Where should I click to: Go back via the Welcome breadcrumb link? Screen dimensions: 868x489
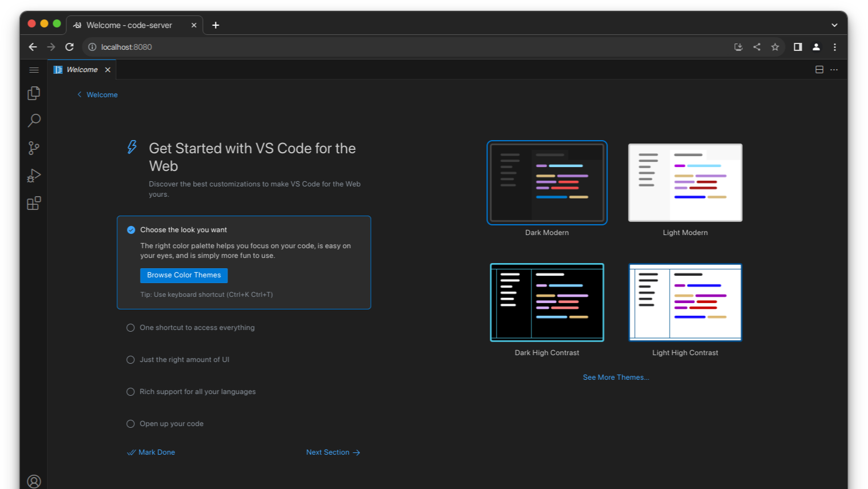(97, 95)
